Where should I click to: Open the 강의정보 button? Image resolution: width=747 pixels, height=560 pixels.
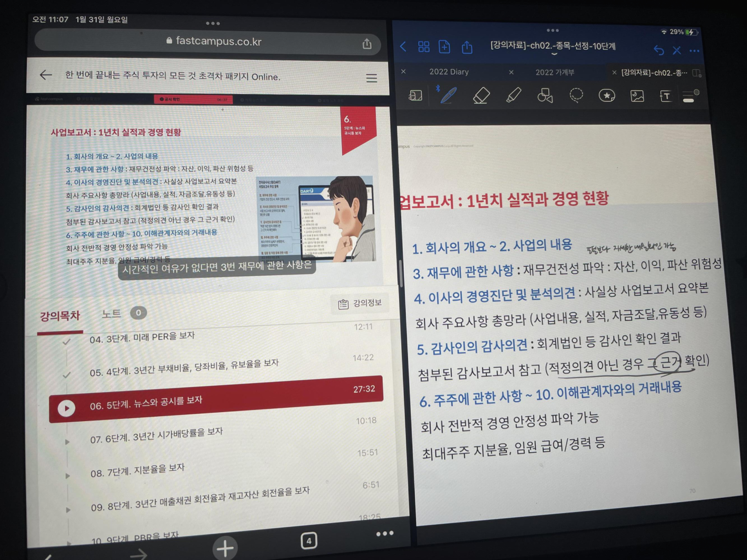360,304
